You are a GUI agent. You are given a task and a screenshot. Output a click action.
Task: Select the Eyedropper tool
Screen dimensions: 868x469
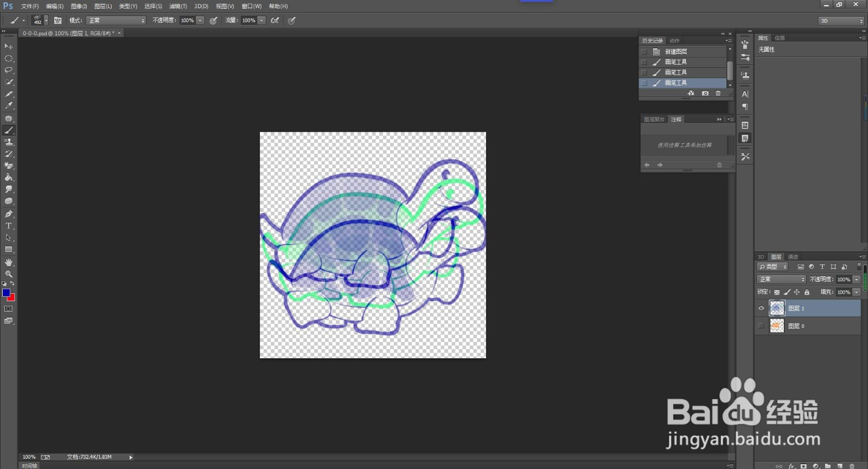click(8, 106)
